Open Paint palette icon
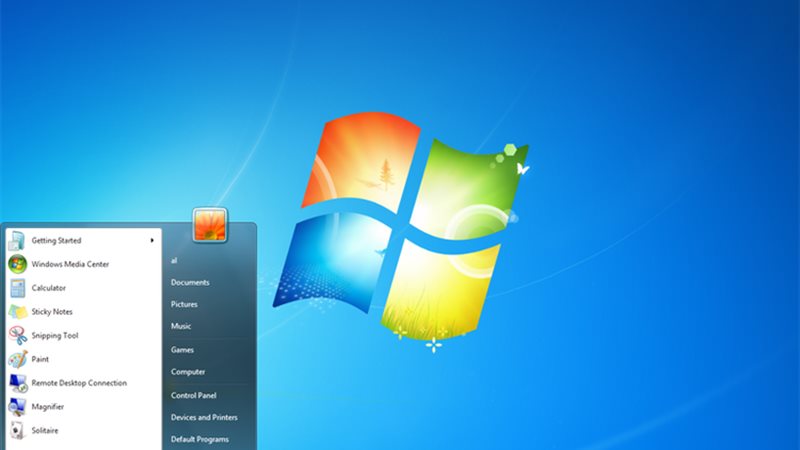 tap(17, 359)
